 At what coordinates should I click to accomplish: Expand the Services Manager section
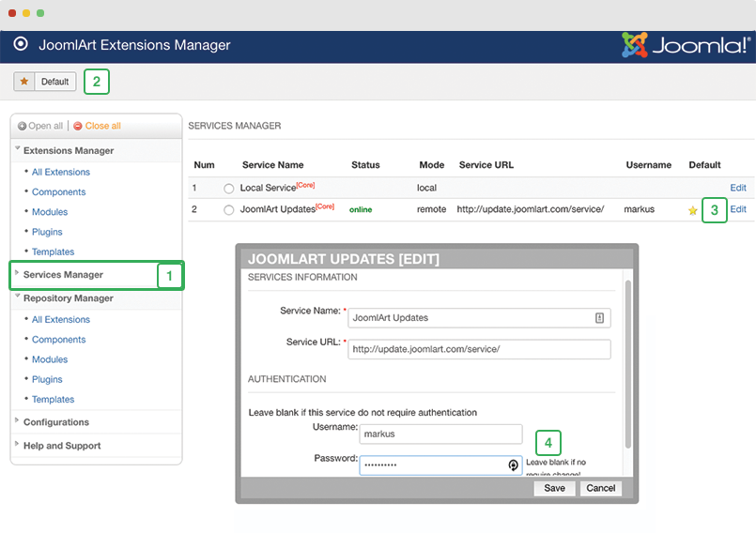[x=17, y=273]
